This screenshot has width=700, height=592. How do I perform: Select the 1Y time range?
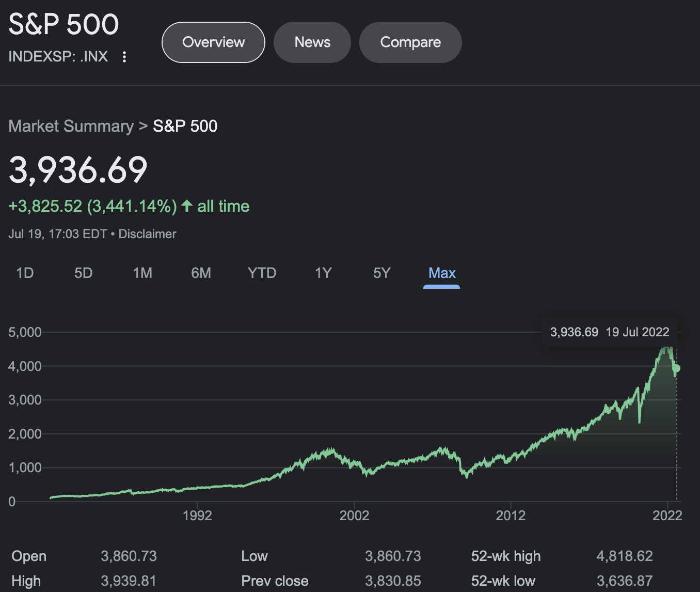(323, 273)
